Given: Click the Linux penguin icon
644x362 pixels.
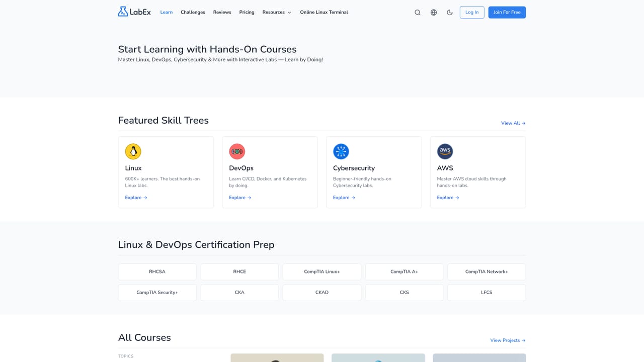Looking at the screenshot, I should click(x=133, y=151).
